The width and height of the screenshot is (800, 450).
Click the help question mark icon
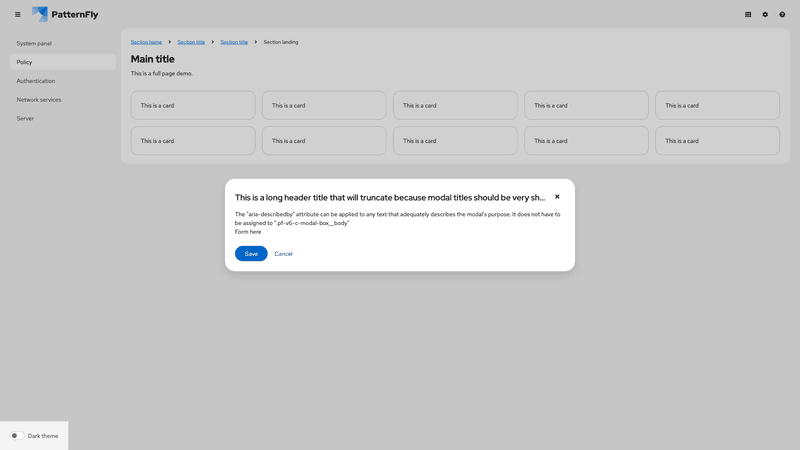click(x=782, y=15)
